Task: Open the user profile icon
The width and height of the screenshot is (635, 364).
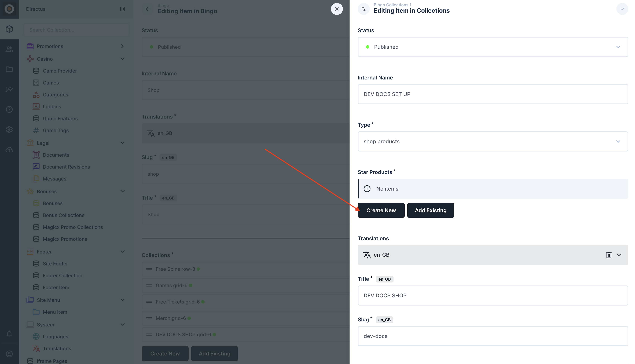Action: click(x=9, y=354)
